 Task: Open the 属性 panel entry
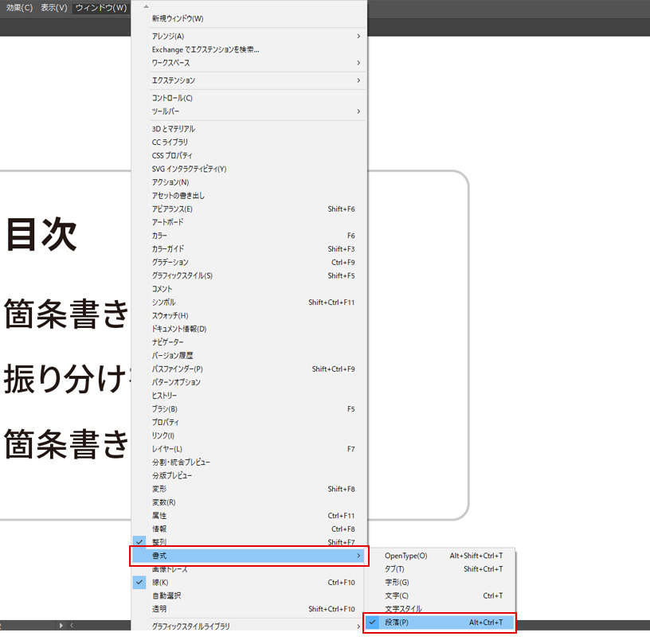click(x=249, y=516)
